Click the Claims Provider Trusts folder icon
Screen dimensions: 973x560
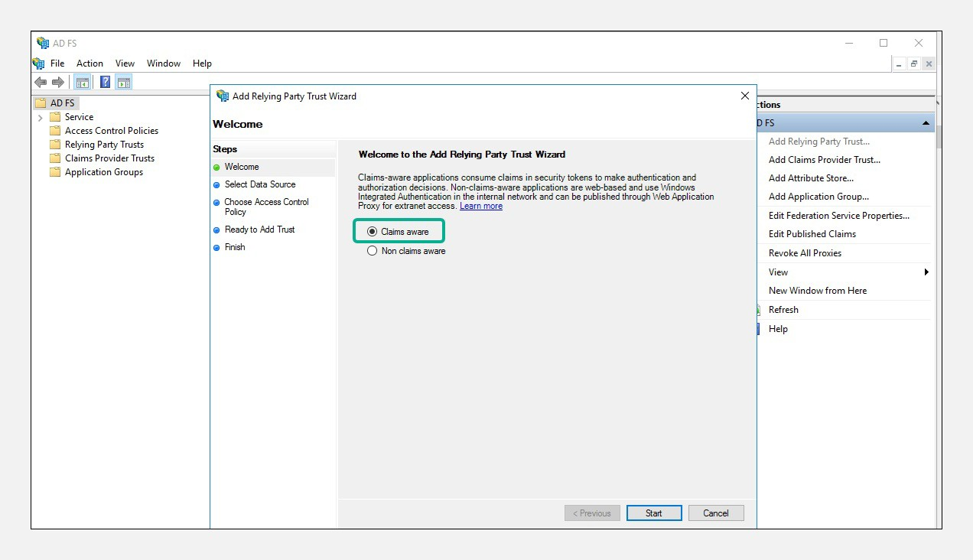point(55,158)
